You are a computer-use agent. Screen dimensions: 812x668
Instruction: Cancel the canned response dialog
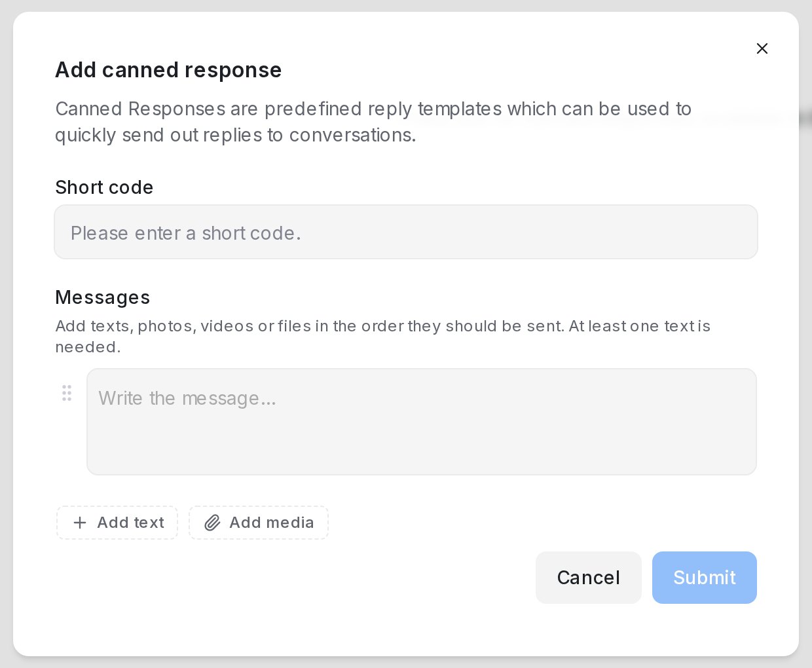[588, 578]
